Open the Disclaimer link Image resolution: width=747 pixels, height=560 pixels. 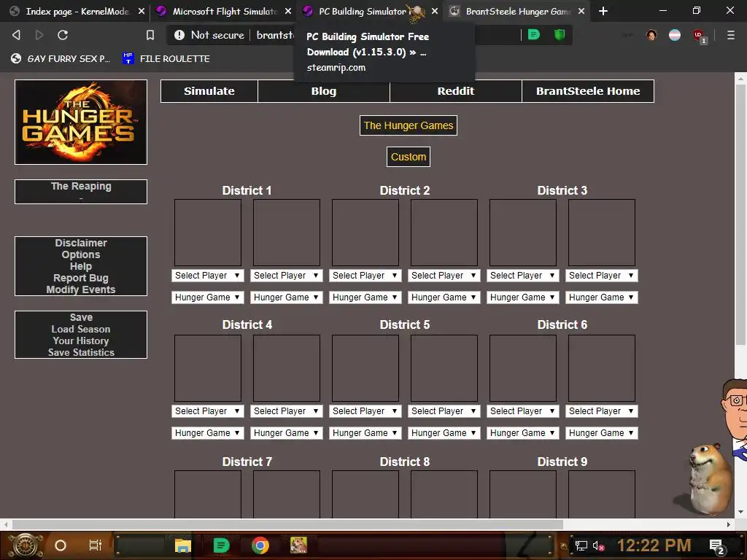pyautogui.click(x=81, y=243)
